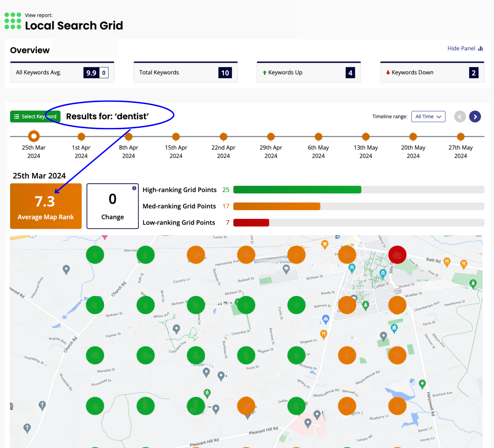Click the grayed left chevron navigation arrow
This screenshot has height=448, width=494.
[460, 116]
